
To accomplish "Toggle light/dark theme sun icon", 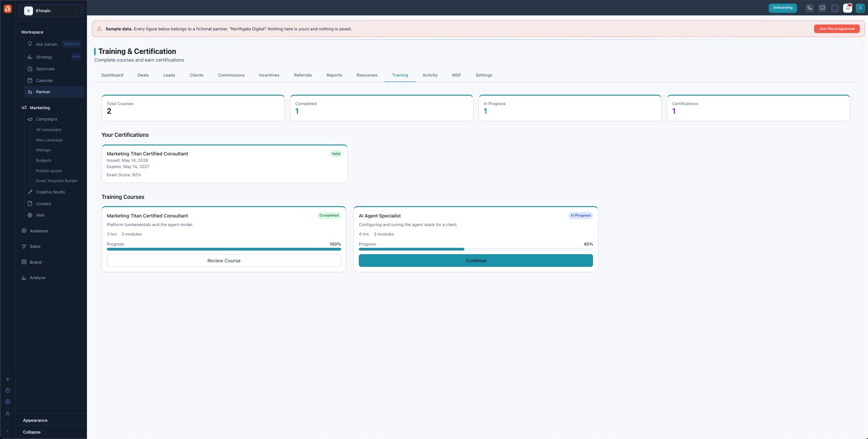I will tap(835, 8).
